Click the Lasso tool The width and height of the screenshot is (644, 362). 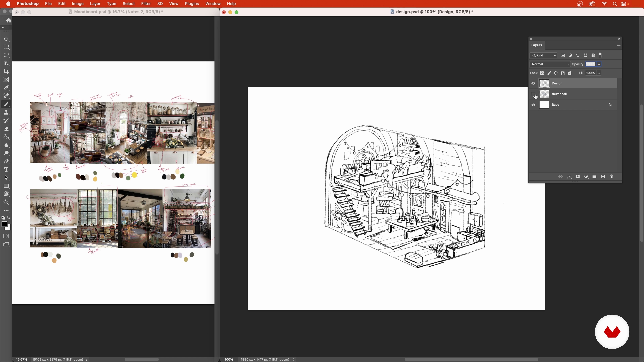(x=6, y=55)
